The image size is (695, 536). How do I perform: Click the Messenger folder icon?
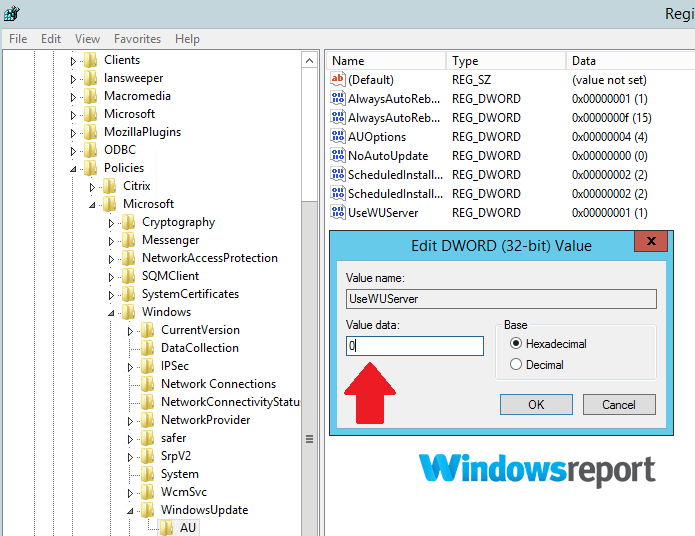129,240
